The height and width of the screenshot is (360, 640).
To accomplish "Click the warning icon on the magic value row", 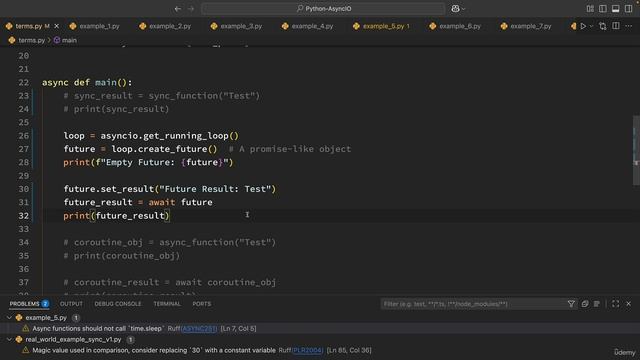I will (25, 350).
